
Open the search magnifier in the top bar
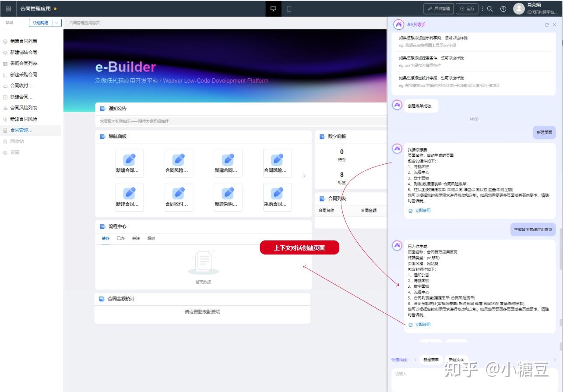click(x=489, y=8)
